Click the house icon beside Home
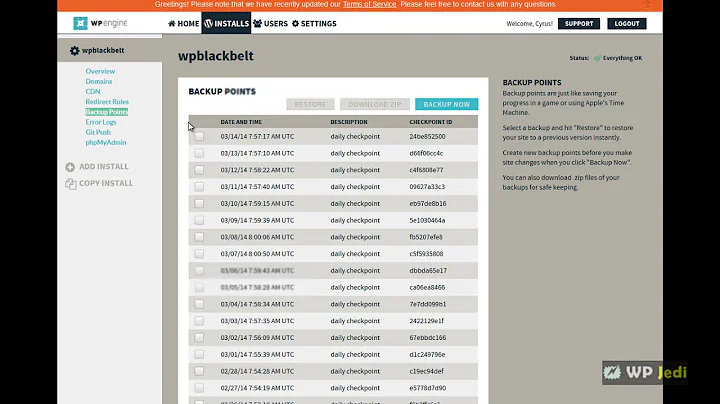Image resolution: width=720 pixels, height=404 pixels. click(x=172, y=23)
